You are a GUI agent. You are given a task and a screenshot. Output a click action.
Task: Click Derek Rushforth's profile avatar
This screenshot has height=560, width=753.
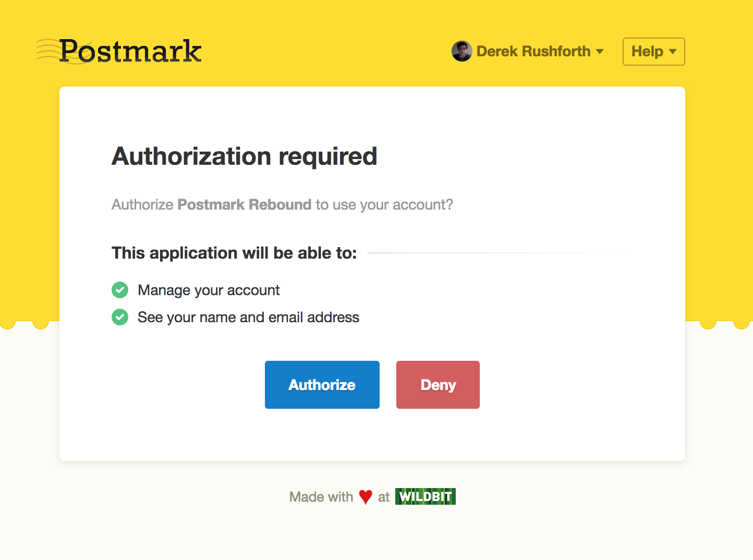[461, 51]
